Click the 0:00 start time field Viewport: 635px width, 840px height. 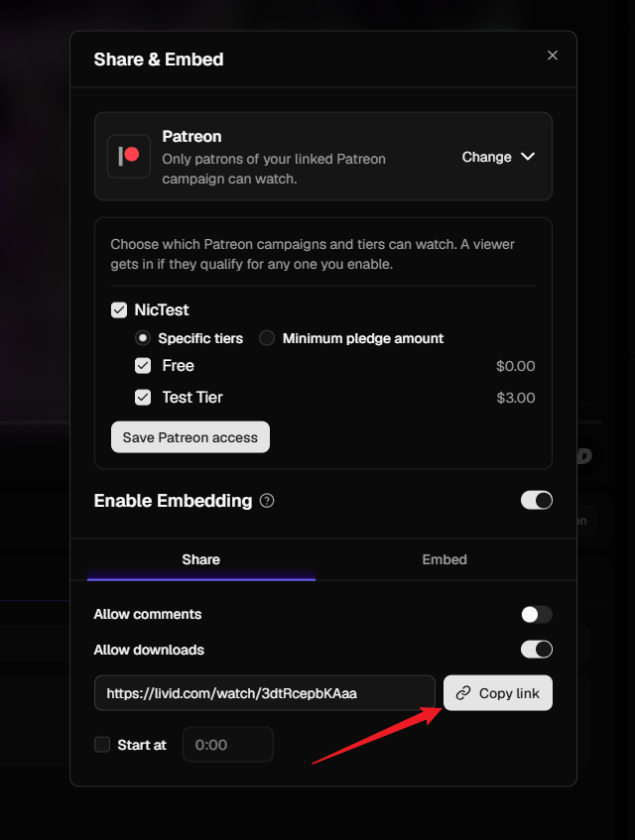pos(228,744)
